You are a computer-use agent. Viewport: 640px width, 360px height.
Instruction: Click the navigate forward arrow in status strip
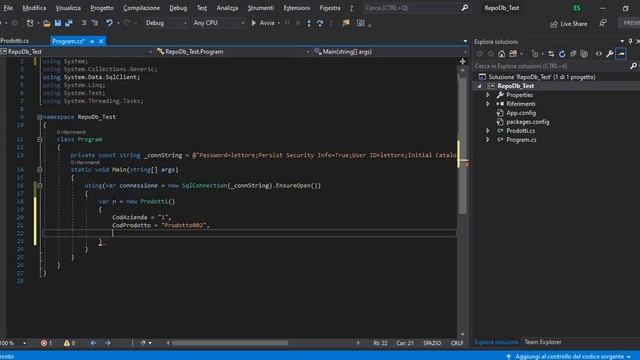pyautogui.click(x=108, y=343)
